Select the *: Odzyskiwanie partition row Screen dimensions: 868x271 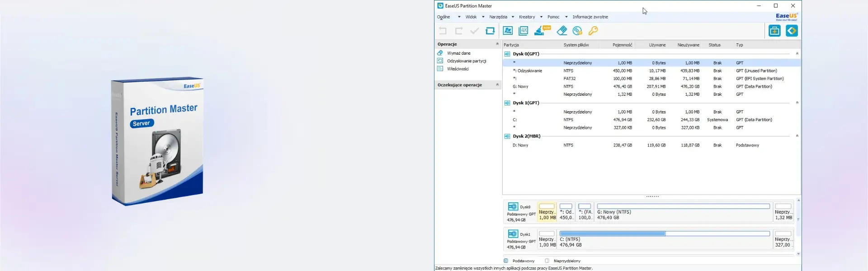[x=651, y=70]
